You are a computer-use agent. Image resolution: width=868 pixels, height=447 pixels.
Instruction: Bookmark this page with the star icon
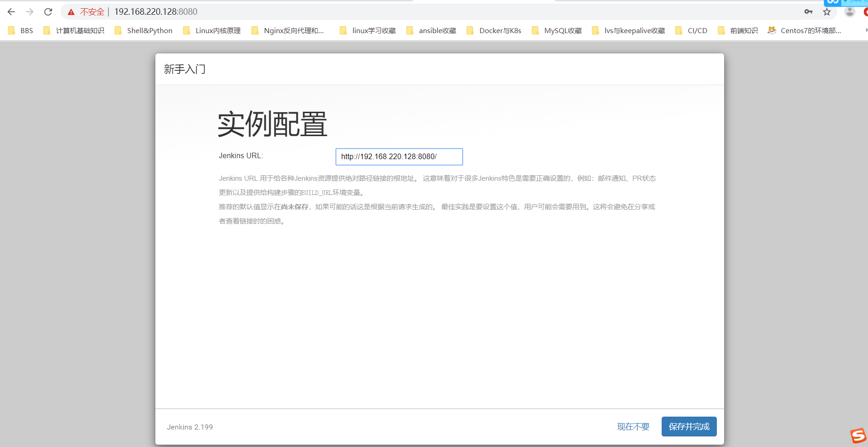pos(827,11)
